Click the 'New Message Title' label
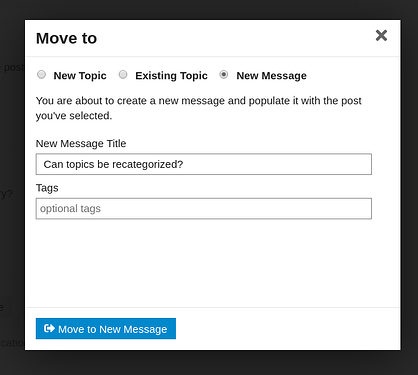418x375 pixels. click(x=81, y=144)
